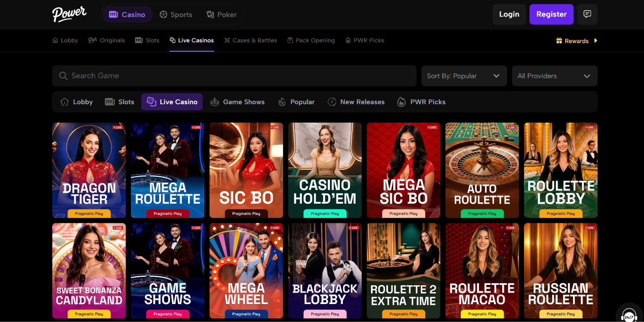Click Pragmatic Play label under Auto Roulette
This screenshot has width=644, height=322.
coord(482,214)
